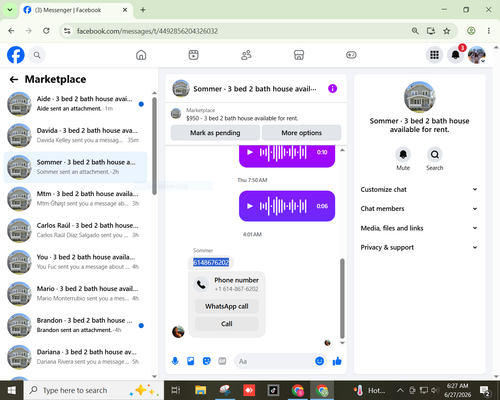The height and width of the screenshot is (400, 500).
Task: Open the notifications bell
Action: pos(456,55)
